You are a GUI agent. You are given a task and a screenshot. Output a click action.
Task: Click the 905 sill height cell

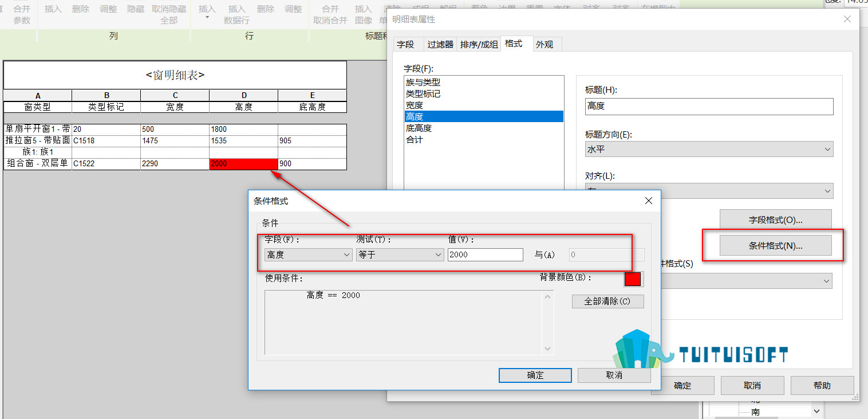pyautogui.click(x=313, y=141)
